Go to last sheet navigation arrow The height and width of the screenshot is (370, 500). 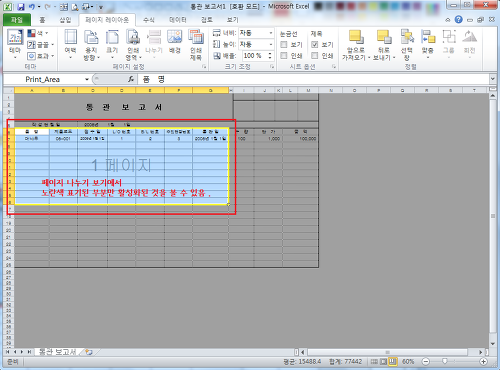29,352
